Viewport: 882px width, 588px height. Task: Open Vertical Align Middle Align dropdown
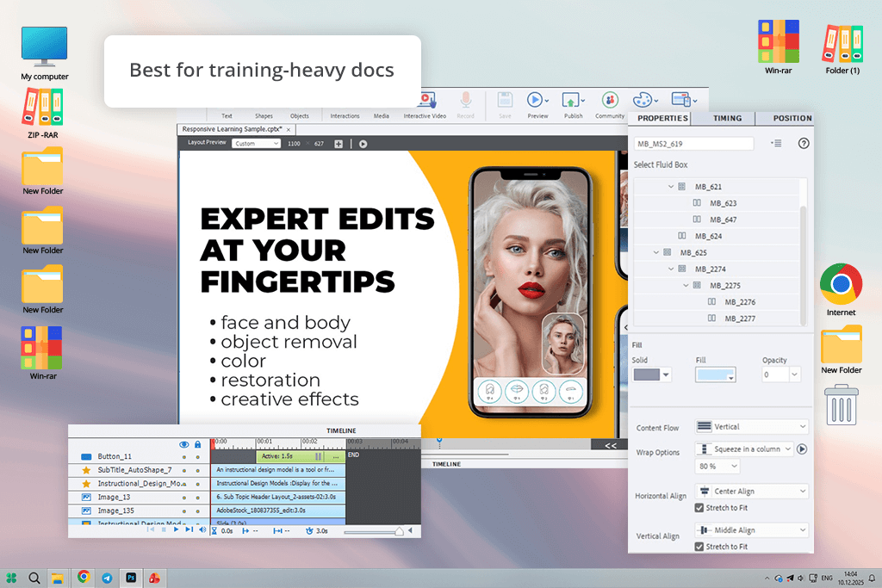pos(752,530)
